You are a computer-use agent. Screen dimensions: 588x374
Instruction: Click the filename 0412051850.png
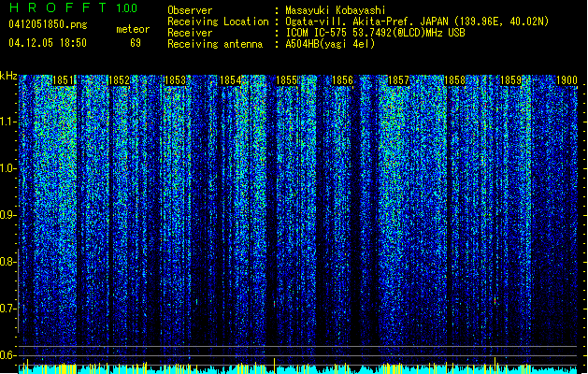(48, 24)
